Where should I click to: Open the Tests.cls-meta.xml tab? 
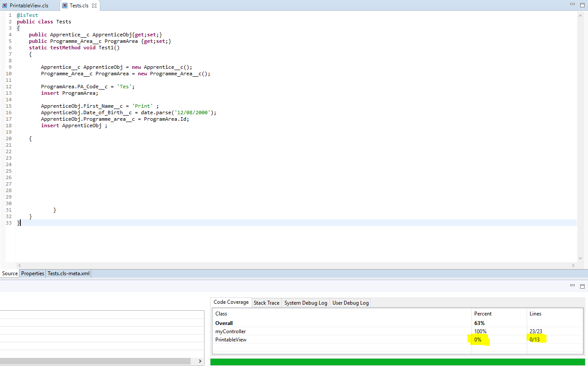68,273
